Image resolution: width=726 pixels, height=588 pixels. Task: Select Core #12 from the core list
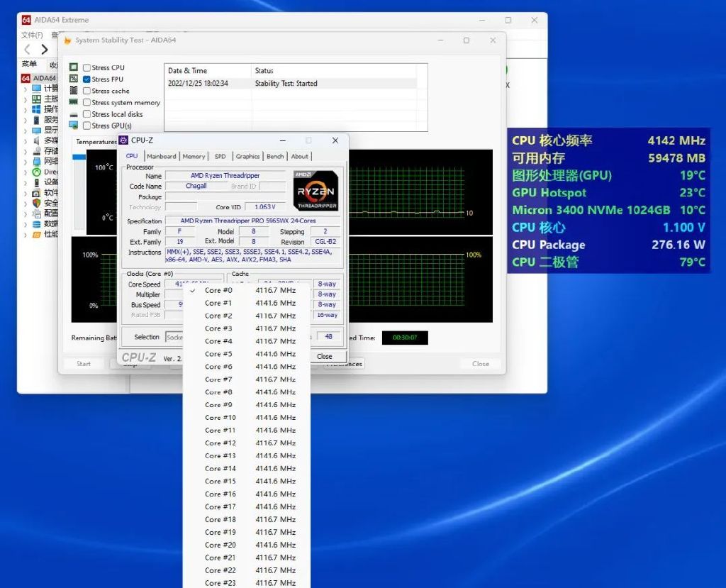[x=220, y=443]
